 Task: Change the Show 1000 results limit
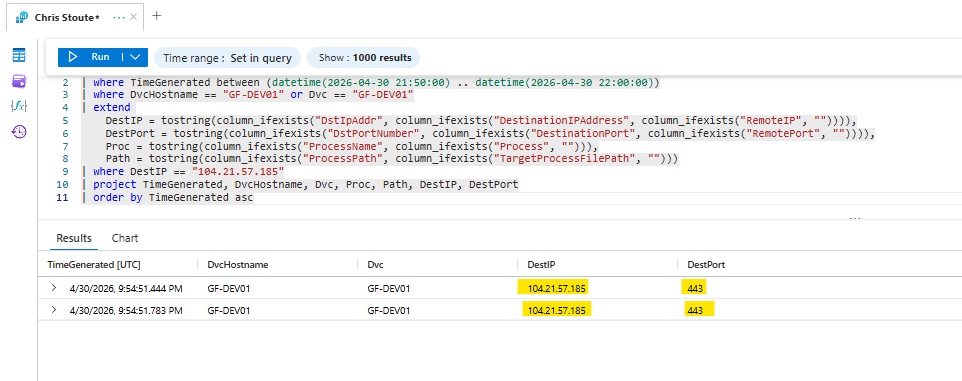tap(364, 58)
